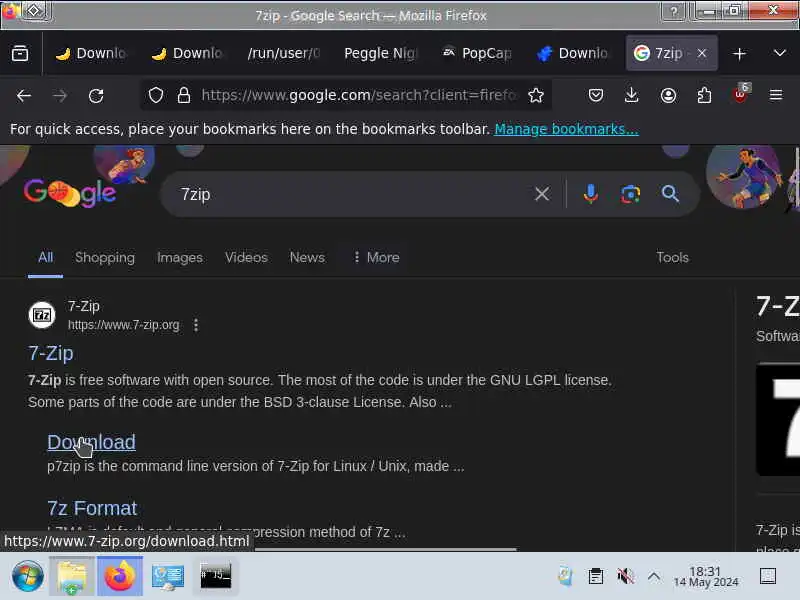This screenshot has height=600, width=800.
Task: Click the https://www.7-zip.org URL text
Action: (x=123, y=325)
